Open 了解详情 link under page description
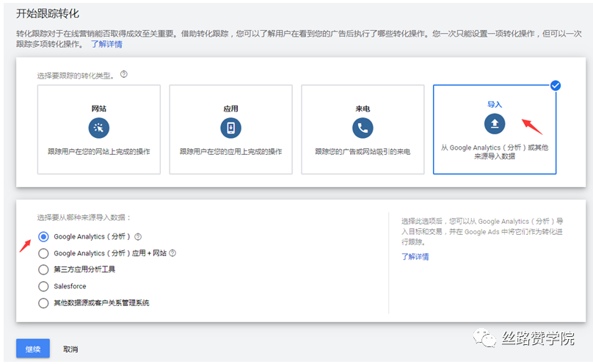This screenshot has width=593, height=364. click(106, 44)
